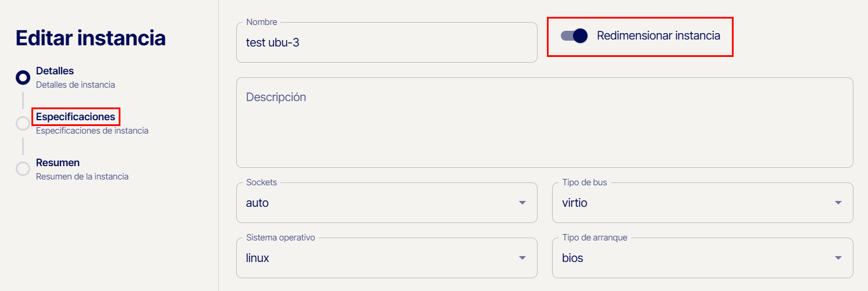The width and height of the screenshot is (868, 291).
Task: Click the Sistema operativo arrow icon
Action: coord(522,258)
